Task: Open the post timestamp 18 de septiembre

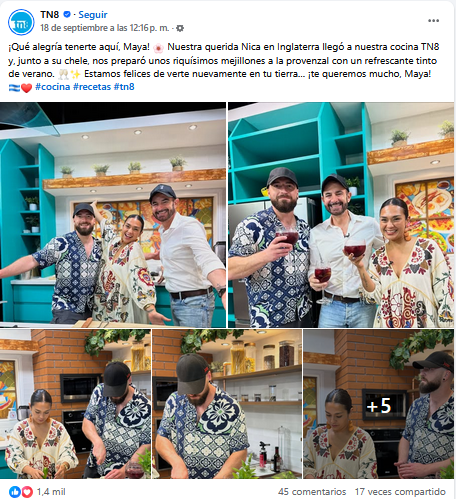Action: point(105,28)
